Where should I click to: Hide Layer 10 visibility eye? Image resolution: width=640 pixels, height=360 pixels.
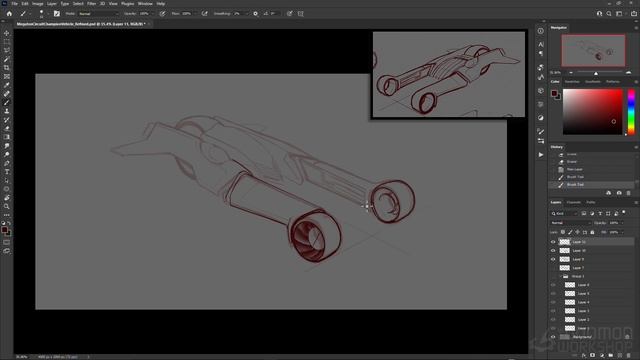553,251
